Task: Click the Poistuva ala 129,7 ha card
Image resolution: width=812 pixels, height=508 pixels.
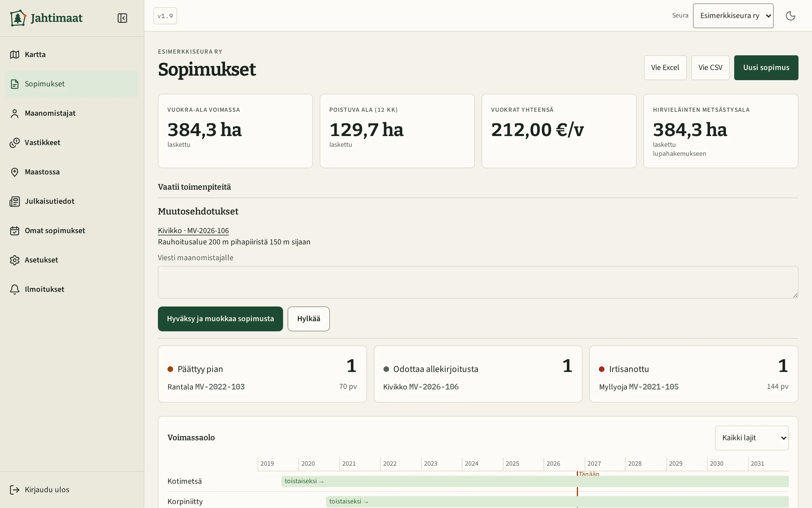Action: pyautogui.click(x=397, y=131)
